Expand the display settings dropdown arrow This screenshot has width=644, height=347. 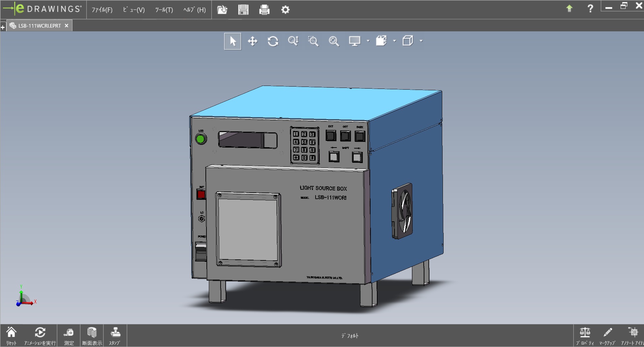(368, 41)
